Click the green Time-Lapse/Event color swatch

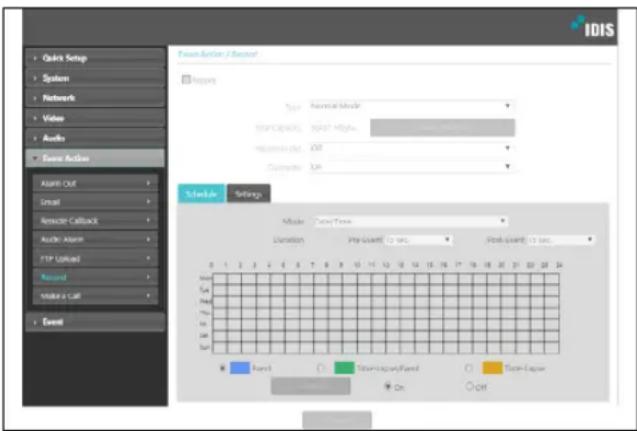(344, 368)
